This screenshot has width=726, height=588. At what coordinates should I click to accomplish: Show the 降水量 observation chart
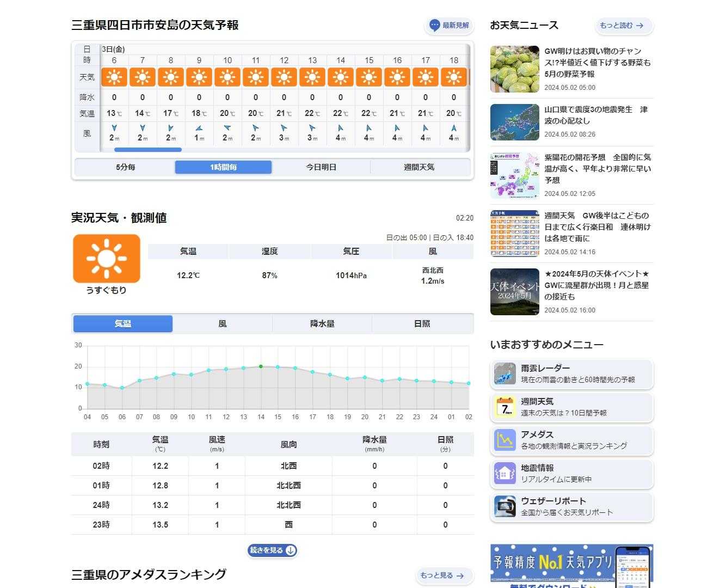[x=322, y=324]
